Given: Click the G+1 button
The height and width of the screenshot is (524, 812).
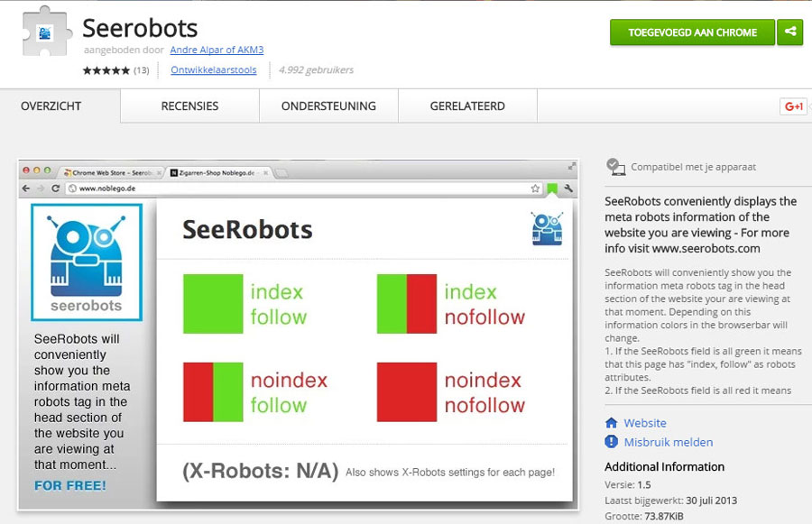Looking at the screenshot, I should pos(793,106).
